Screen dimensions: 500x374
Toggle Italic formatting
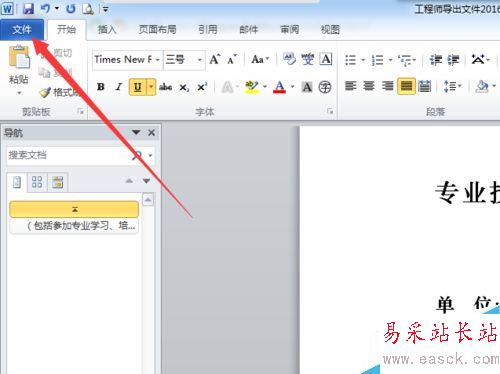119,87
